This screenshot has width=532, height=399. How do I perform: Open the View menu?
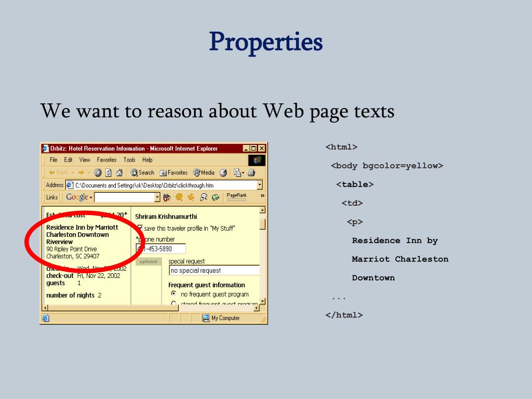[x=85, y=160]
